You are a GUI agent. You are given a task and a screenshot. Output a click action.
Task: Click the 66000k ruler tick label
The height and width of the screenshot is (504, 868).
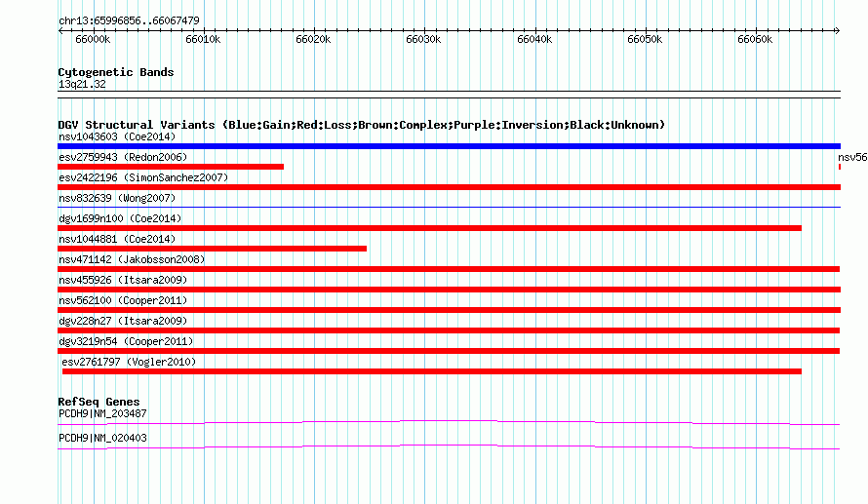[93, 39]
